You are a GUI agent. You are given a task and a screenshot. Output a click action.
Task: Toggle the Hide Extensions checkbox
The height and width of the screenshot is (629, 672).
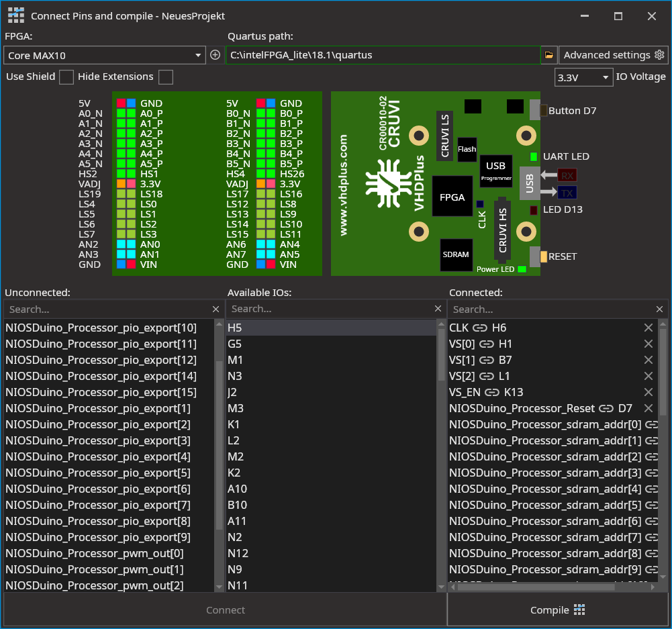pyautogui.click(x=166, y=77)
